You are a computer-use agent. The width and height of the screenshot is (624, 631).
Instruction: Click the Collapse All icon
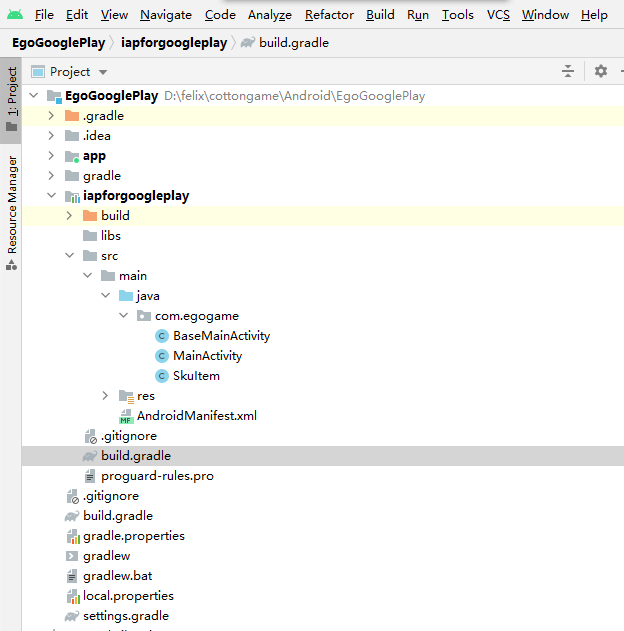[x=568, y=71]
